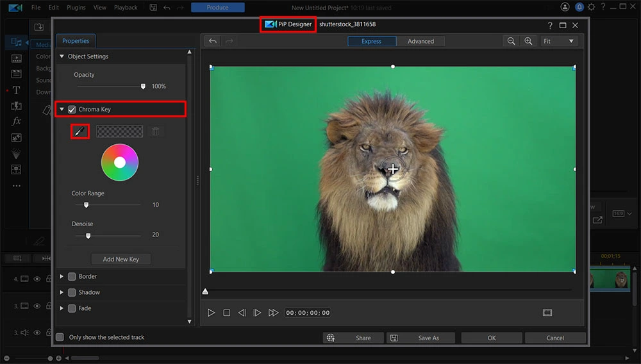Disable the Chroma Key checkbox

pyautogui.click(x=72, y=110)
